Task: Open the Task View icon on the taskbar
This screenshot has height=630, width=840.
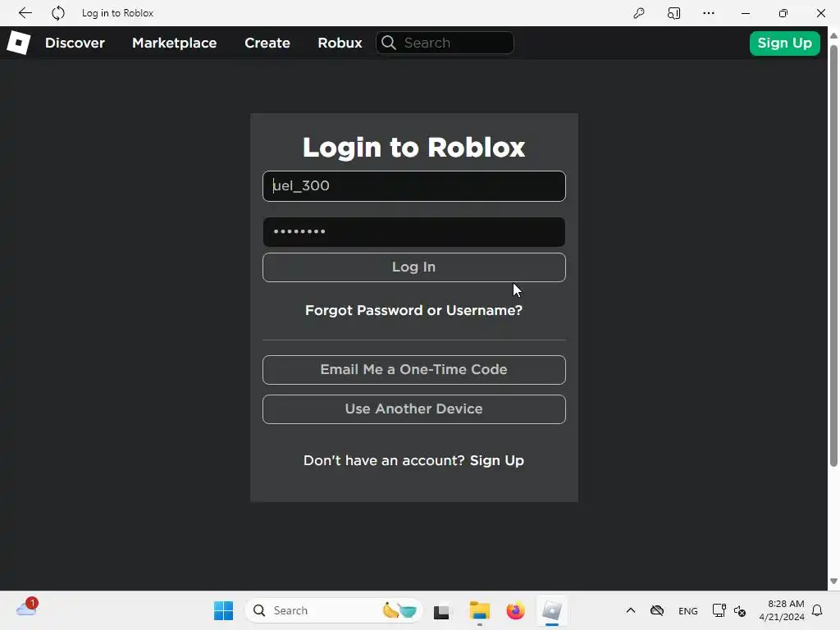Action: [x=441, y=610]
